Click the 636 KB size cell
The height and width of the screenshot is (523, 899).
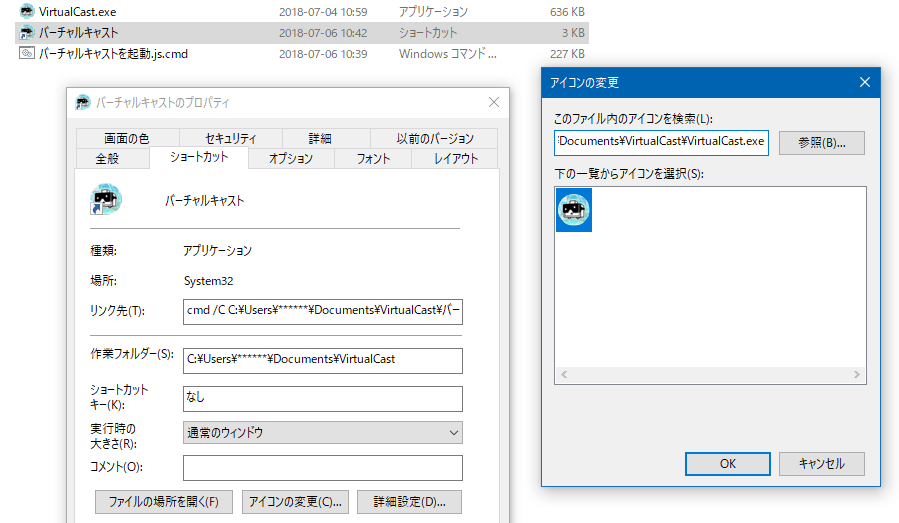click(x=568, y=11)
